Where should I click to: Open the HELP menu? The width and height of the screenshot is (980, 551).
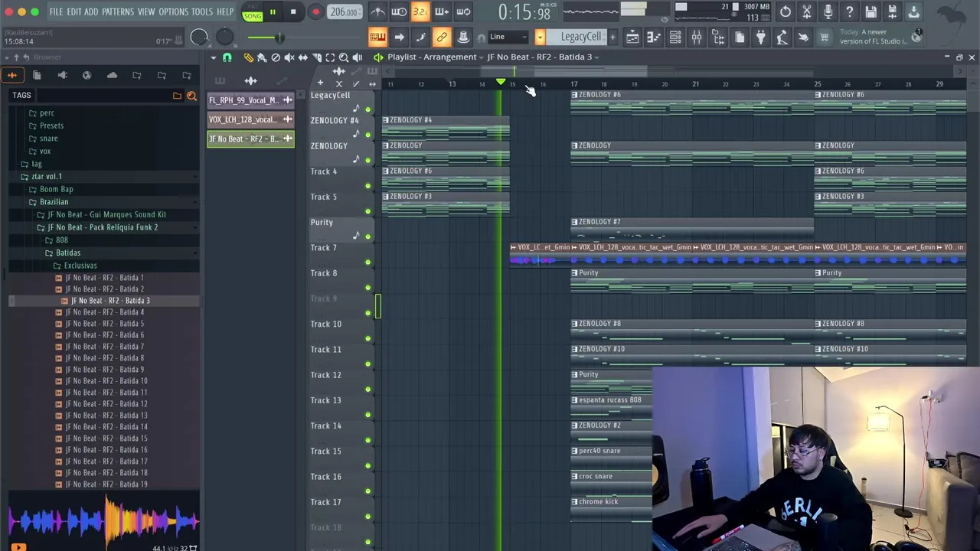[x=225, y=12]
